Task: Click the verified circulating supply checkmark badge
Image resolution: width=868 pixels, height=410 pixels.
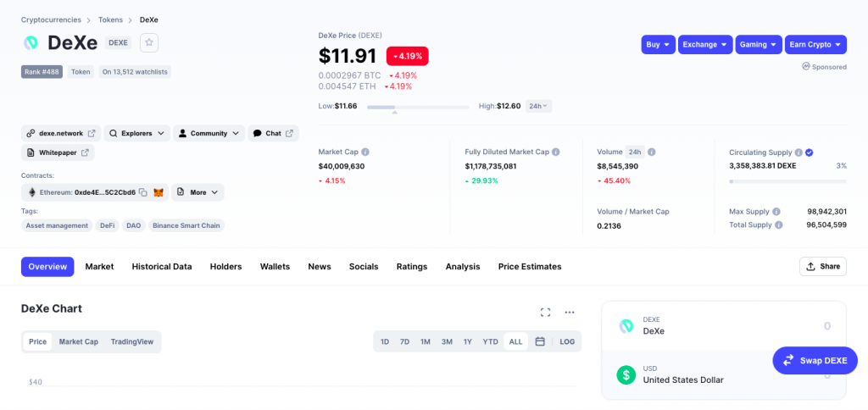Action: click(x=809, y=152)
